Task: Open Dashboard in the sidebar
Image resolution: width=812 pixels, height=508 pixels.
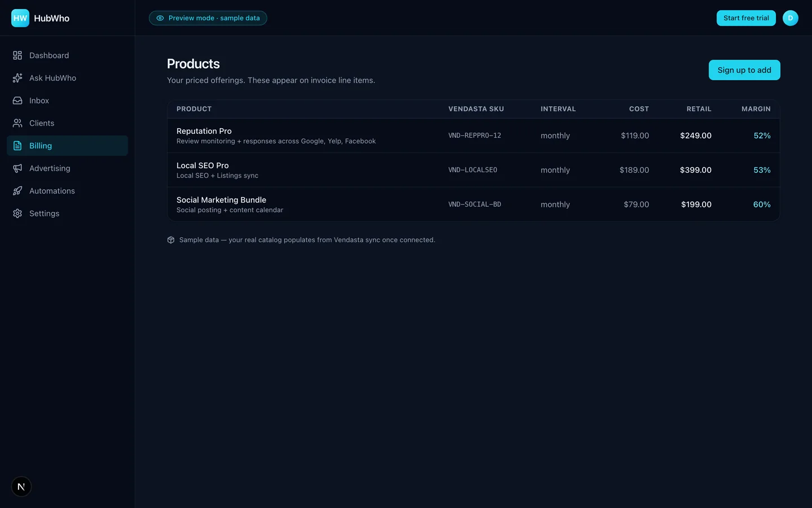Action: pos(68,55)
